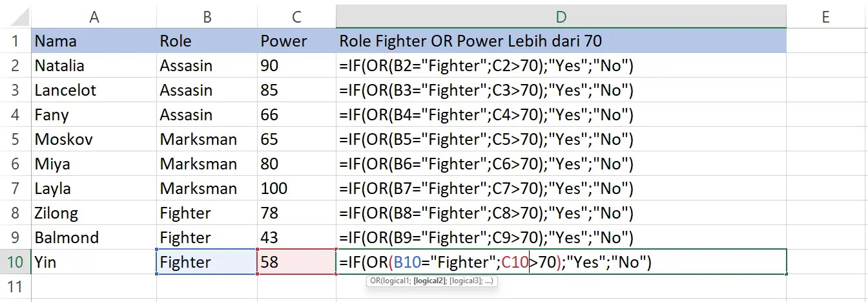The width and height of the screenshot is (868, 302).
Task: Click the cell containing 'Natalia'
Action: click(x=94, y=65)
